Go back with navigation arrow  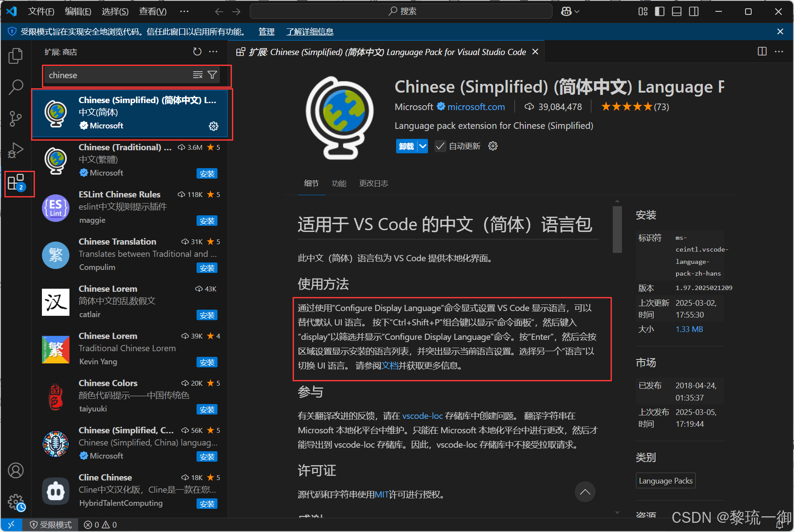tap(219, 12)
